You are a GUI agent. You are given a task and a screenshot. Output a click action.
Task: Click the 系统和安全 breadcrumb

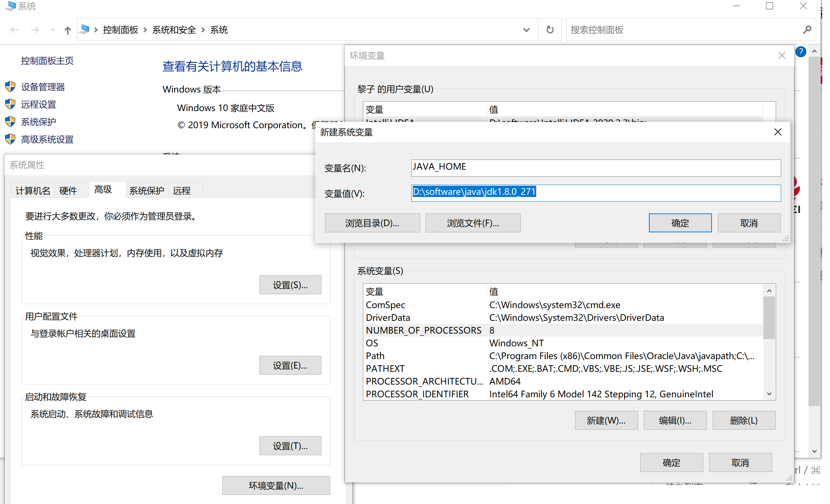174,30
